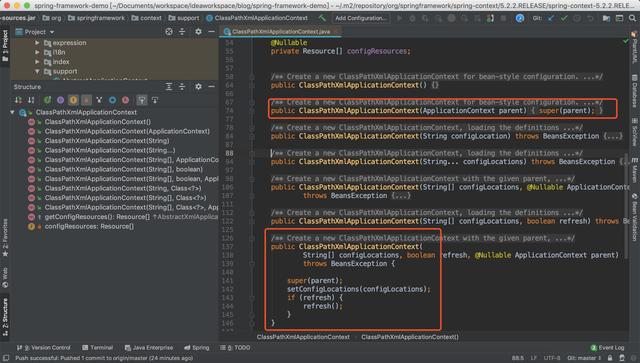
Task: Click the 1: Project vertical side tab
Action: click(x=5, y=46)
